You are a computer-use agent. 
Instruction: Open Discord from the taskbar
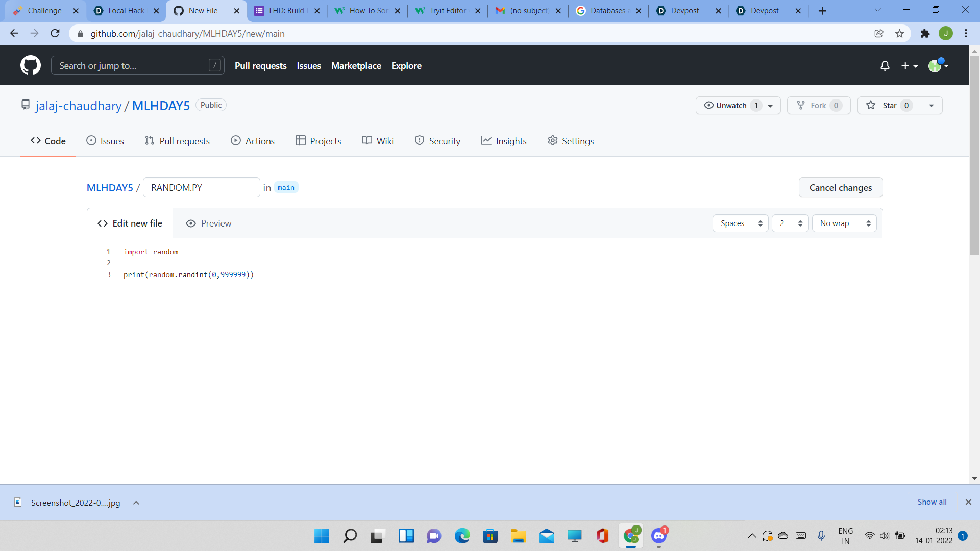658,536
